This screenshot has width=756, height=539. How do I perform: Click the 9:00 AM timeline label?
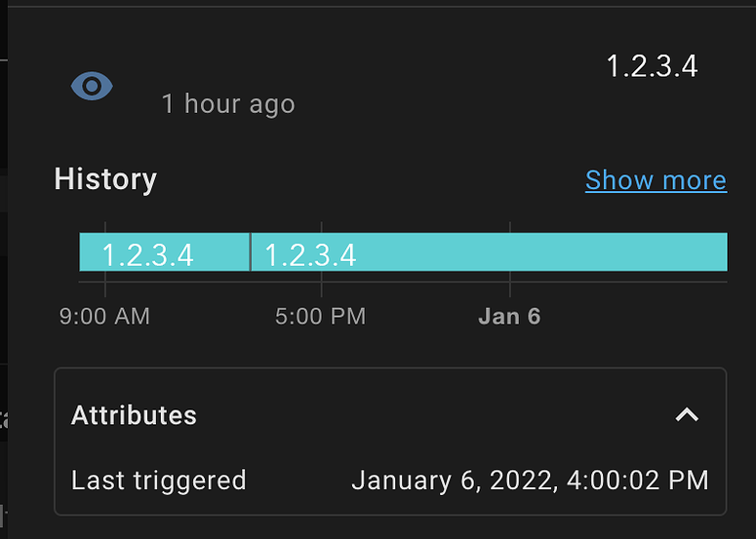click(104, 317)
